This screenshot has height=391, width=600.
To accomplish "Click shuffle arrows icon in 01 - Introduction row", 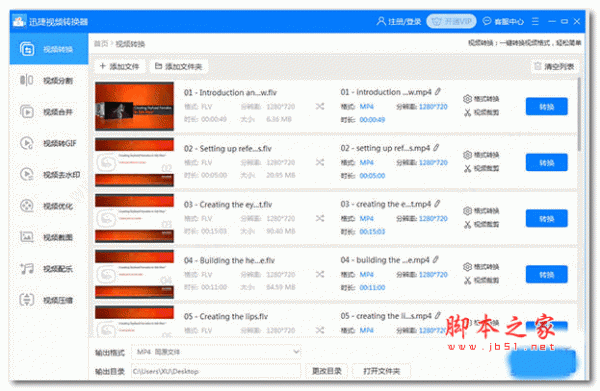I will click(x=320, y=106).
